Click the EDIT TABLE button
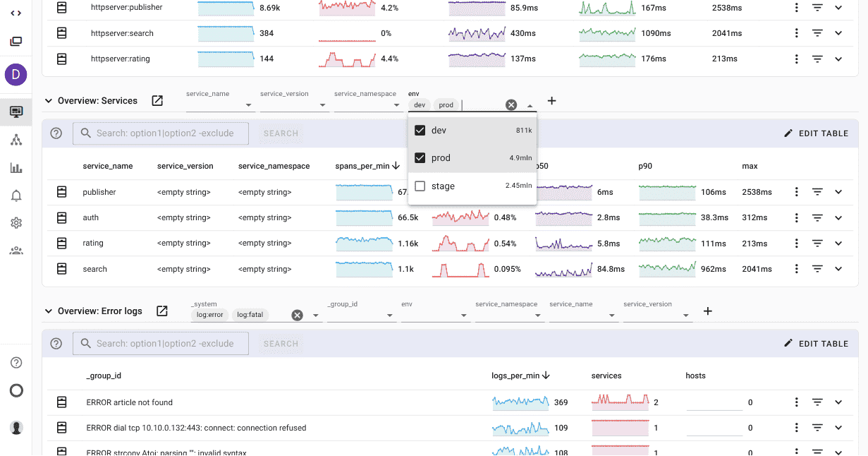This screenshot has width=868, height=456. [x=815, y=133]
